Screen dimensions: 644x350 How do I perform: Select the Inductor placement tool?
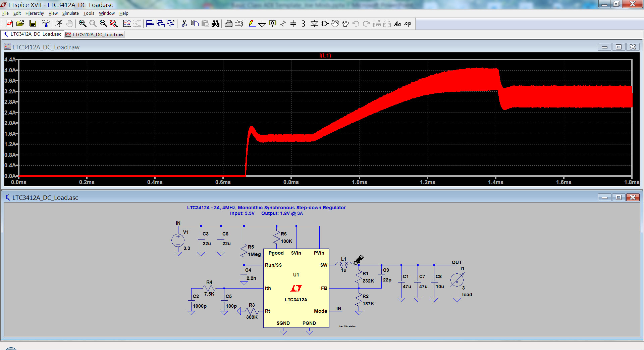point(304,24)
